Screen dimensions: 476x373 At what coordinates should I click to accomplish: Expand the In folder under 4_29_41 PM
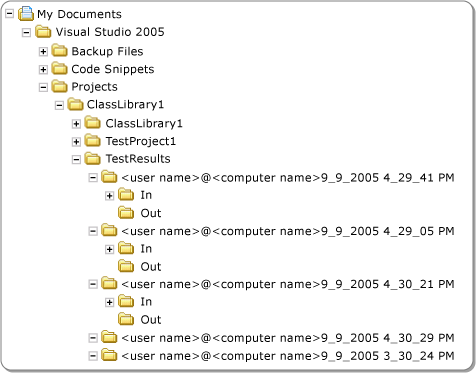click(x=109, y=196)
